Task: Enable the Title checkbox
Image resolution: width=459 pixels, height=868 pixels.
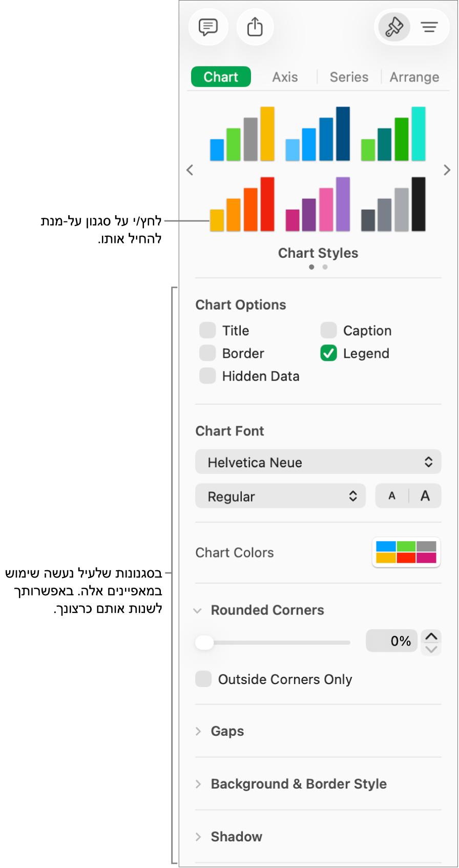Action: (x=207, y=330)
